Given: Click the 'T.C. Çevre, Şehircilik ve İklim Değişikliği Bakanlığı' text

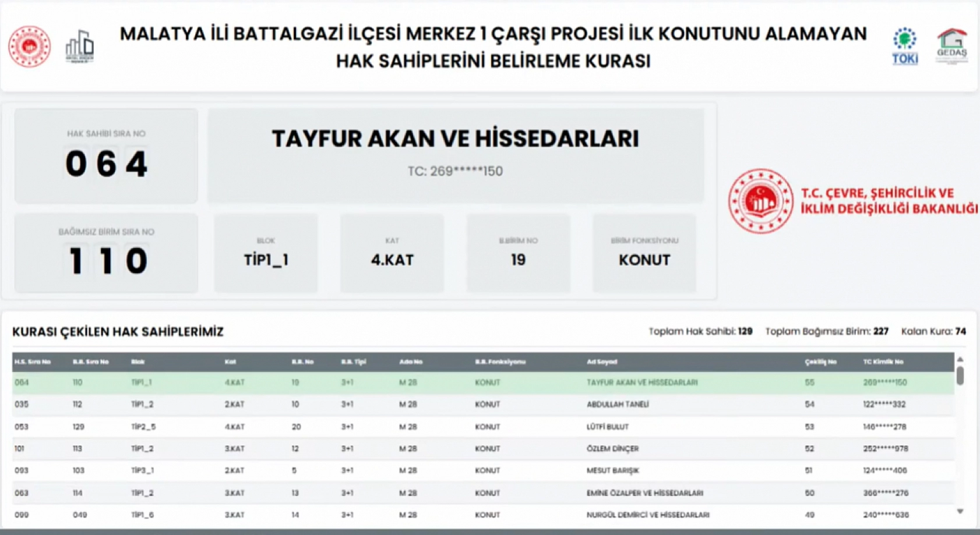Looking at the screenshot, I should (889, 201).
